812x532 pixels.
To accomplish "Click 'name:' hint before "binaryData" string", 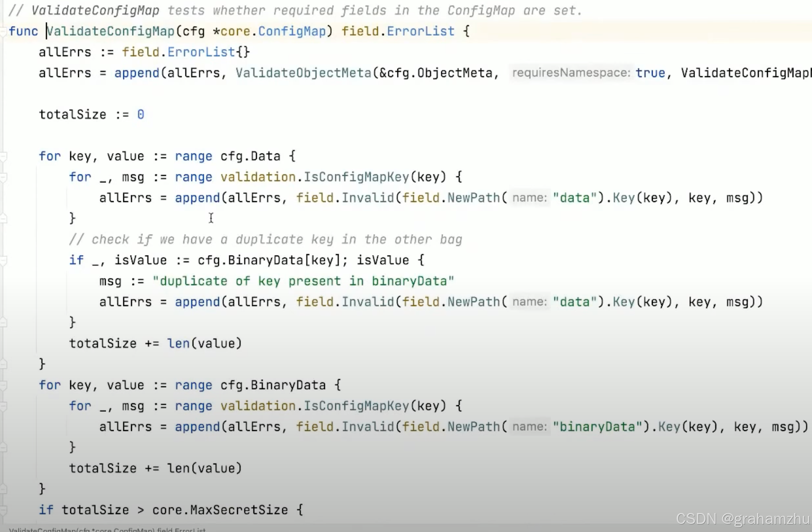I will pos(530,427).
